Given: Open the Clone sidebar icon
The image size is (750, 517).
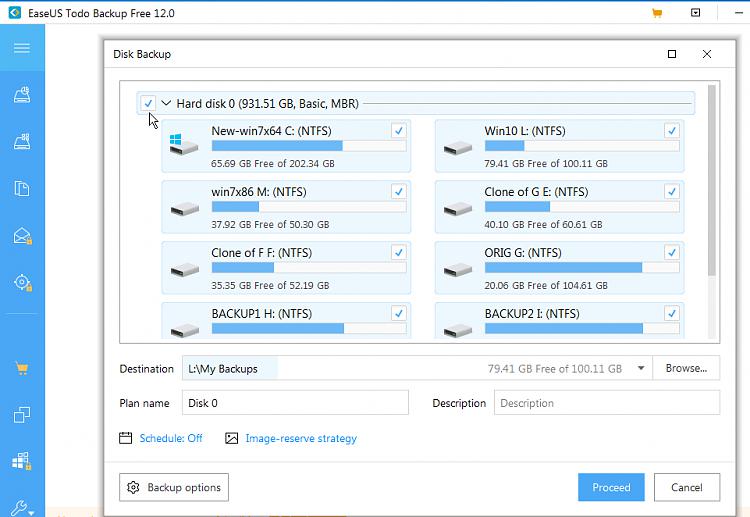Looking at the screenshot, I should [22, 415].
